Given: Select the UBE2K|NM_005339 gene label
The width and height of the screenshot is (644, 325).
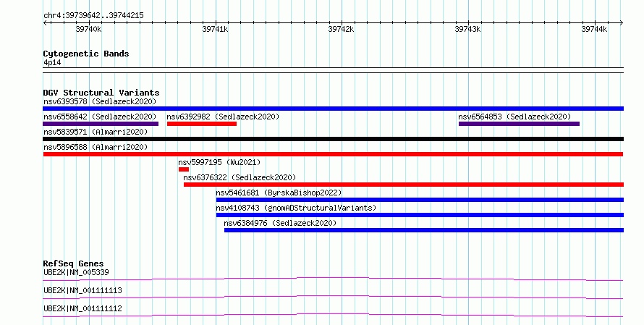Looking at the screenshot, I should click(76, 272).
